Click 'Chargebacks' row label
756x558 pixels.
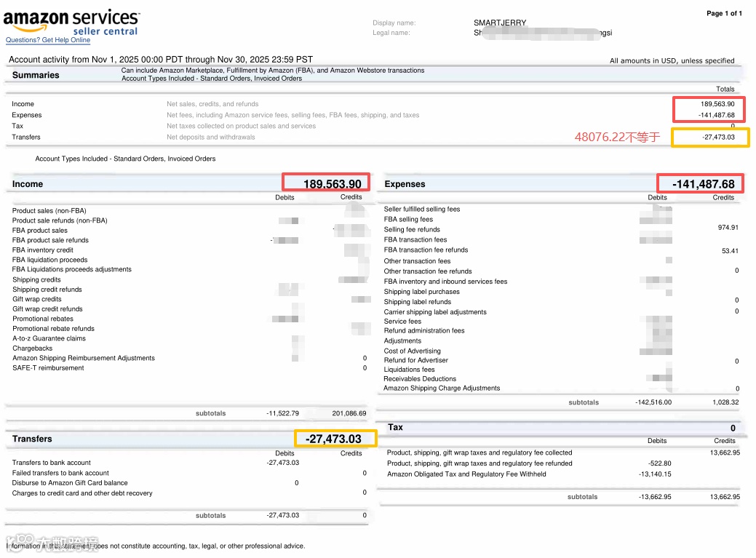point(32,348)
